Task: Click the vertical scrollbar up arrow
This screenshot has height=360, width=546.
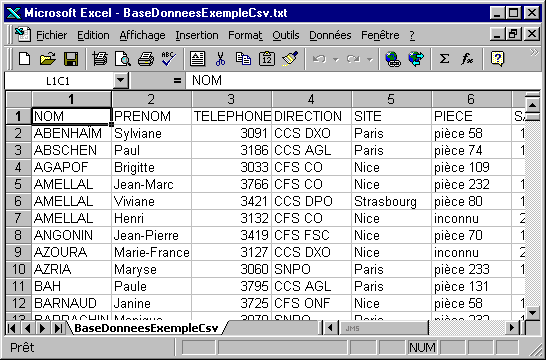Action: (x=532, y=105)
